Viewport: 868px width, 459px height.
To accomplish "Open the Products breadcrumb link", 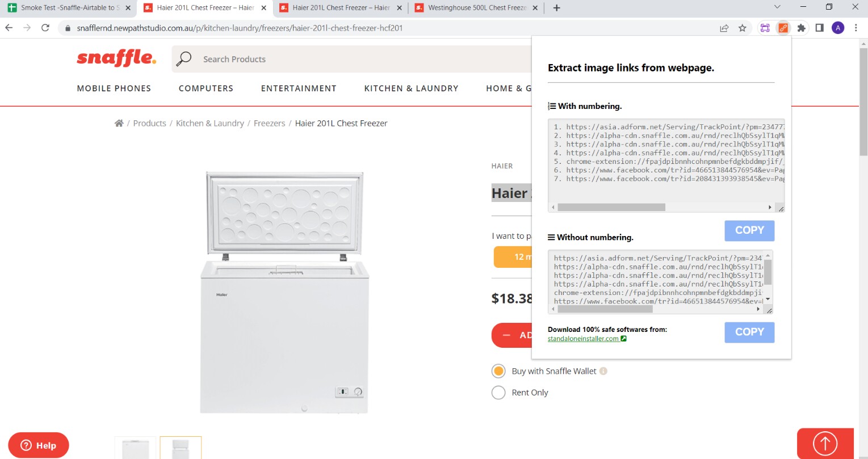I will click(x=150, y=123).
